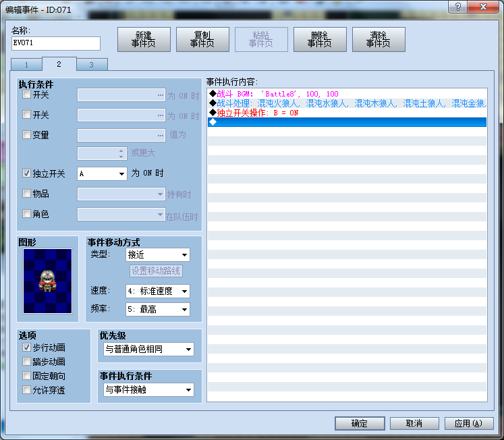This screenshot has height=440, width=504.
Task: Click the 应用(A) button
Action: point(469,423)
